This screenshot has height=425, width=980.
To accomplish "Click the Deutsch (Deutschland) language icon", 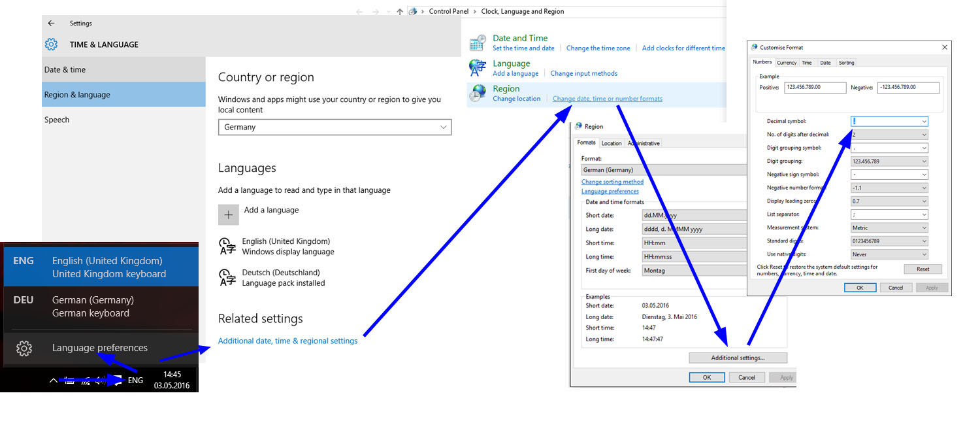I will coord(227,277).
